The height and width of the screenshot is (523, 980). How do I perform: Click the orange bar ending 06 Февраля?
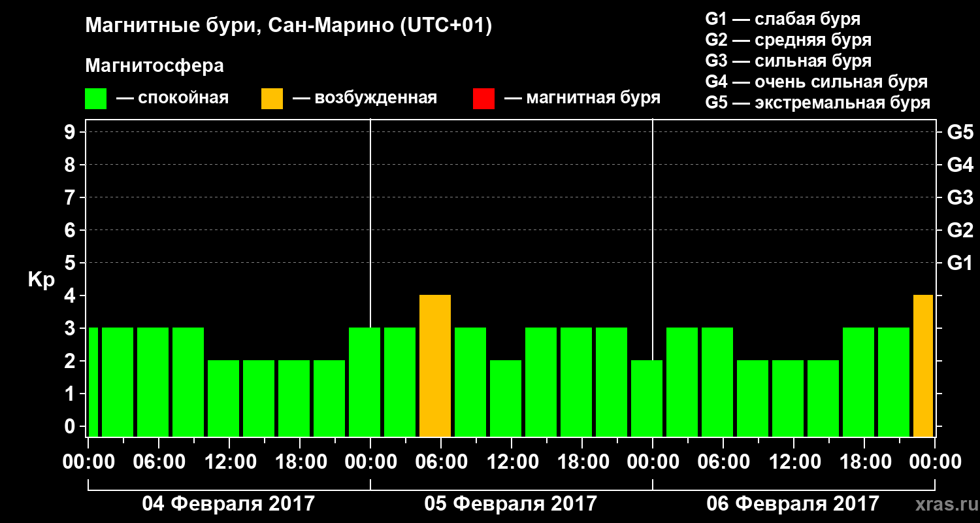(x=923, y=365)
